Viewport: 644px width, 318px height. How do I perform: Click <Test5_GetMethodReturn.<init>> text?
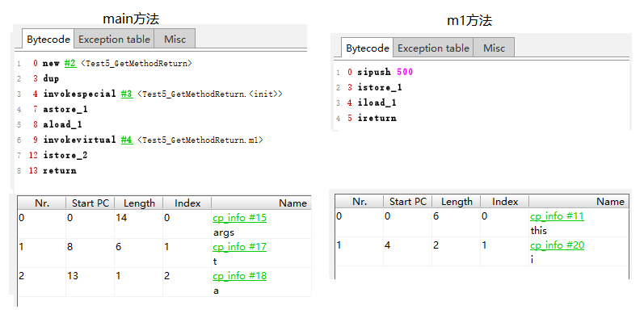coord(210,94)
